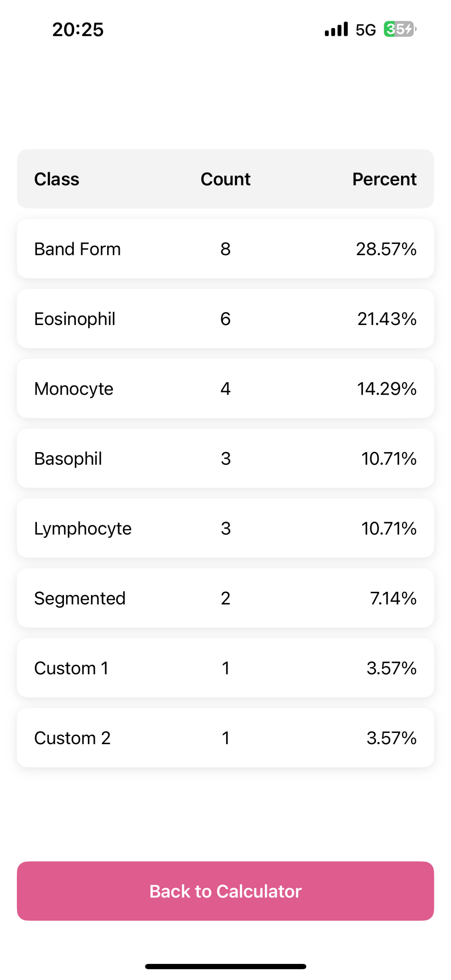Tap the Segmented row label
This screenshot has width=451, height=980.
click(80, 598)
